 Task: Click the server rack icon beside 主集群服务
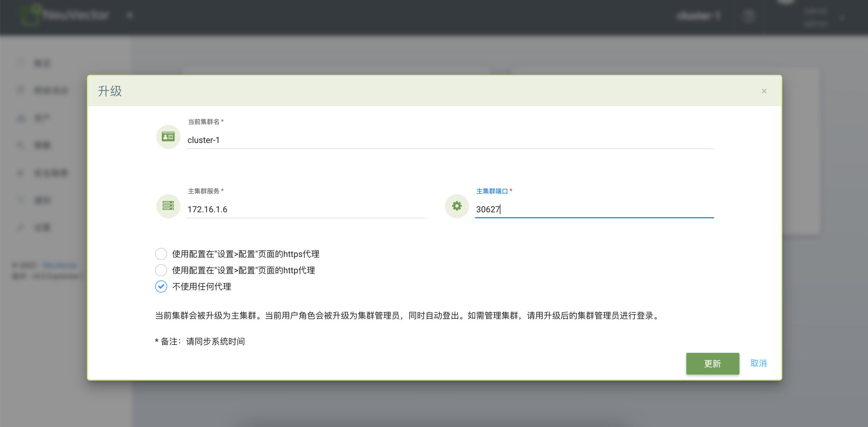pyautogui.click(x=168, y=206)
